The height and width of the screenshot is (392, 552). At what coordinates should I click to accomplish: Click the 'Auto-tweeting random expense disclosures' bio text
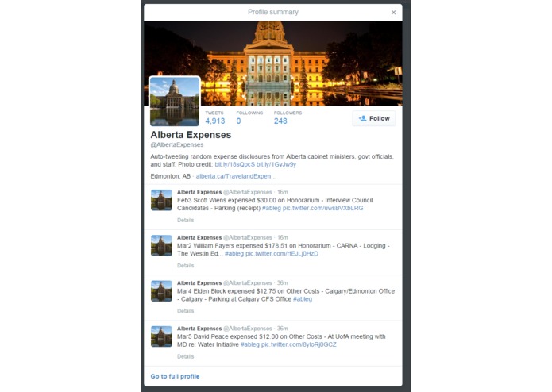(272, 160)
